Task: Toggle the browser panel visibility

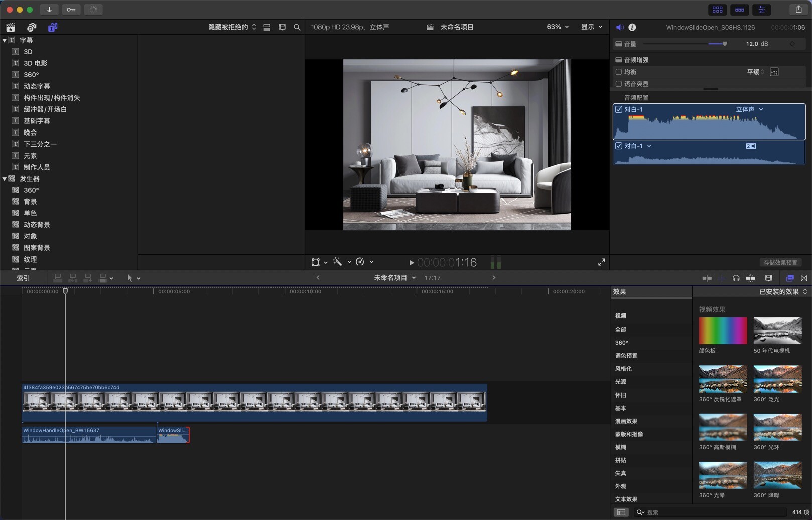Action: click(718, 10)
